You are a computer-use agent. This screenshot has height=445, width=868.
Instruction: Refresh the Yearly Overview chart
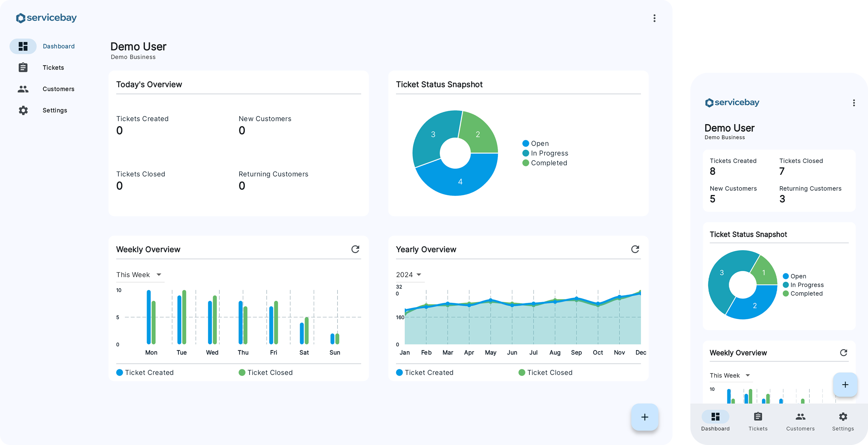[x=635, y=249]
